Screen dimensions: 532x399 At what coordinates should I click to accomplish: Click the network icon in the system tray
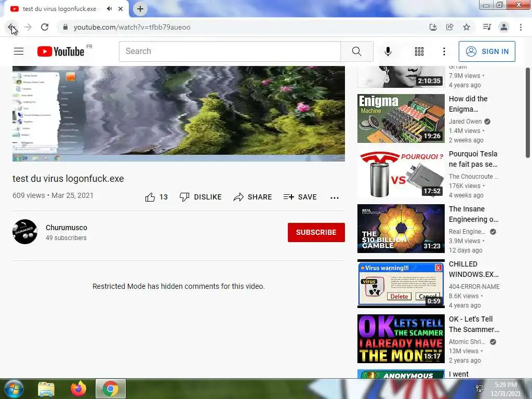coord(480,389)
